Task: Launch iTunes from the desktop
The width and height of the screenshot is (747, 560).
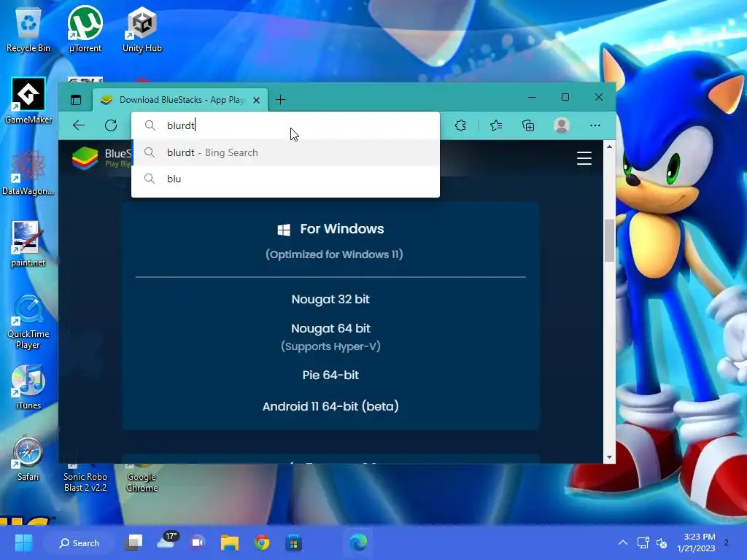Action: tap(28, 386)
